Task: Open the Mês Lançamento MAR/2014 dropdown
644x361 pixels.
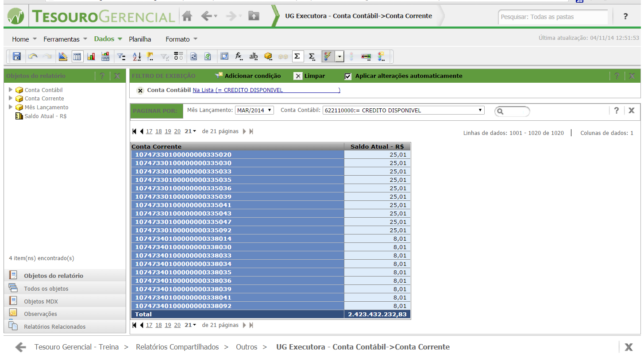Action: point(255,110)
